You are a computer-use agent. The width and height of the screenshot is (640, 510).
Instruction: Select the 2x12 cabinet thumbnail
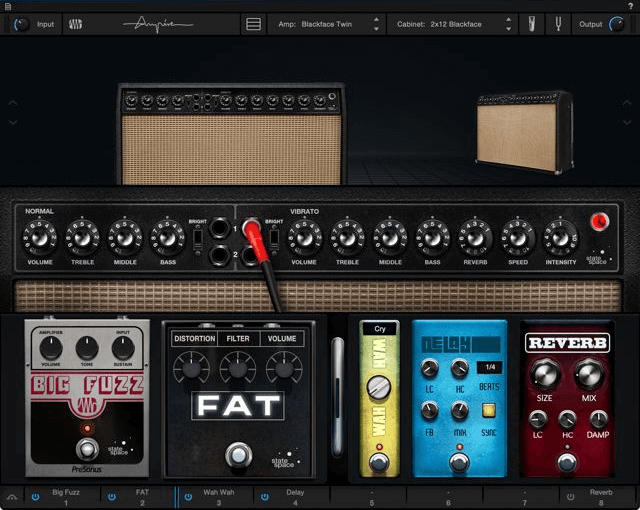pyautogui.click(x=524, y=132)
